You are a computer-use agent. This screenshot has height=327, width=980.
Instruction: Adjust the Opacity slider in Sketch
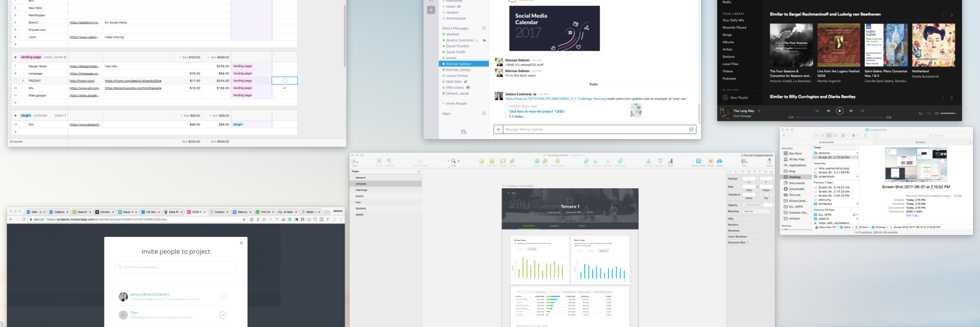[751, 205]
